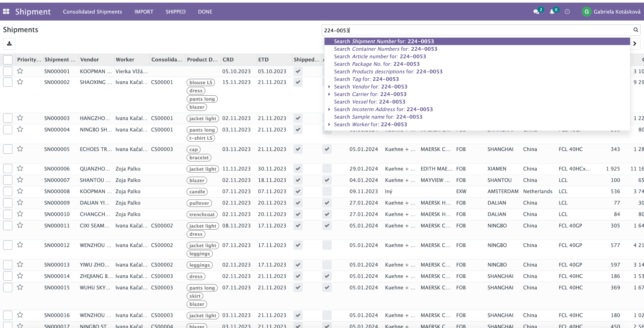
Task: Sort by the CRD column header
Action: pyautogui.click(x=228, y=60)
